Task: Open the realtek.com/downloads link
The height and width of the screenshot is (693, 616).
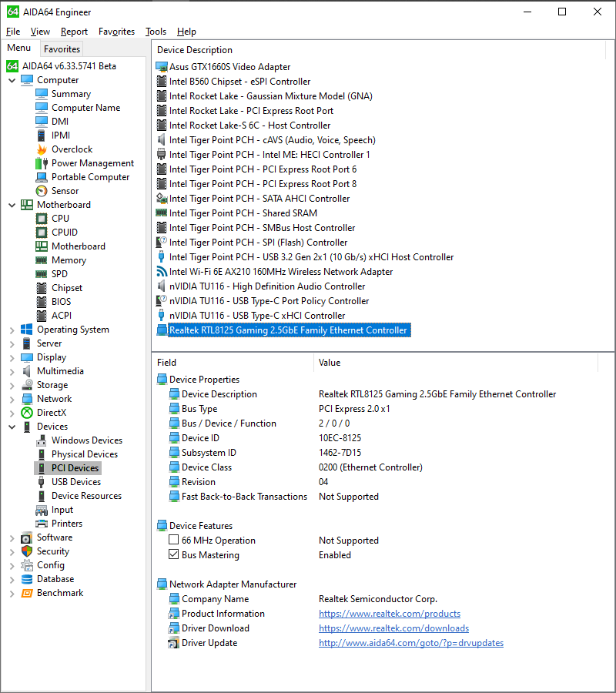Action: [393, 628]
